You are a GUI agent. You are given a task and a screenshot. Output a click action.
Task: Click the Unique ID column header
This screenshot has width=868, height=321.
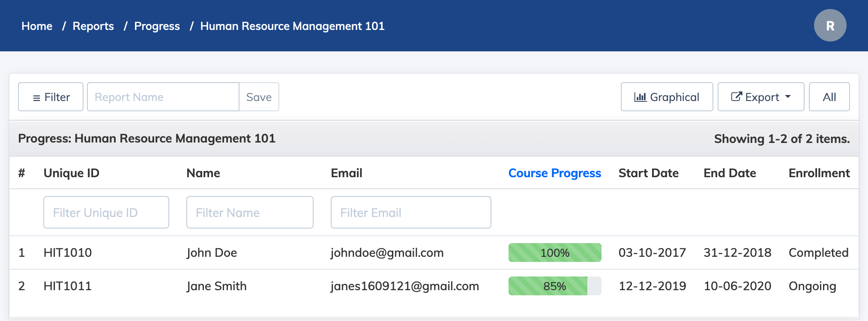click(72, 173)
